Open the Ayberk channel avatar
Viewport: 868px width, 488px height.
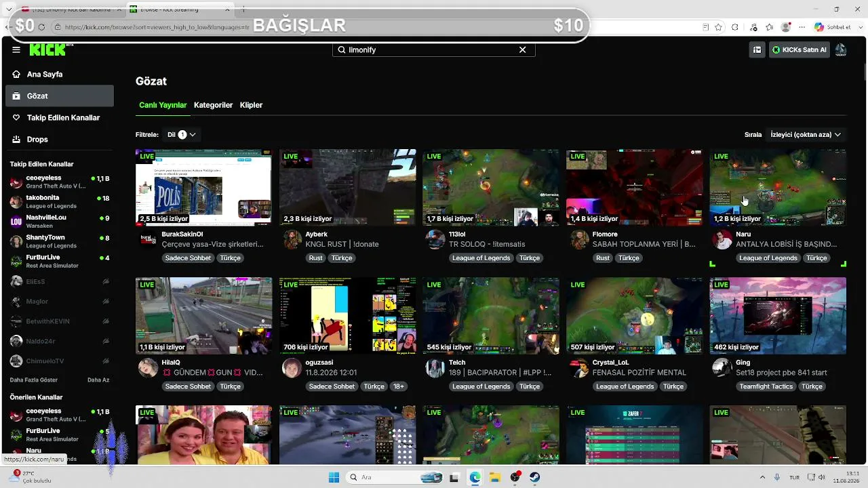(292, 239)
